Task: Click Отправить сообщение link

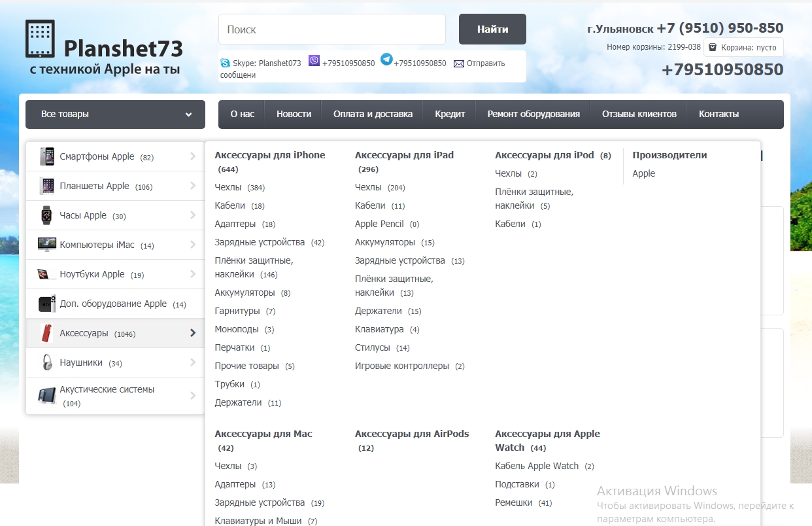Action: (363, 69)
